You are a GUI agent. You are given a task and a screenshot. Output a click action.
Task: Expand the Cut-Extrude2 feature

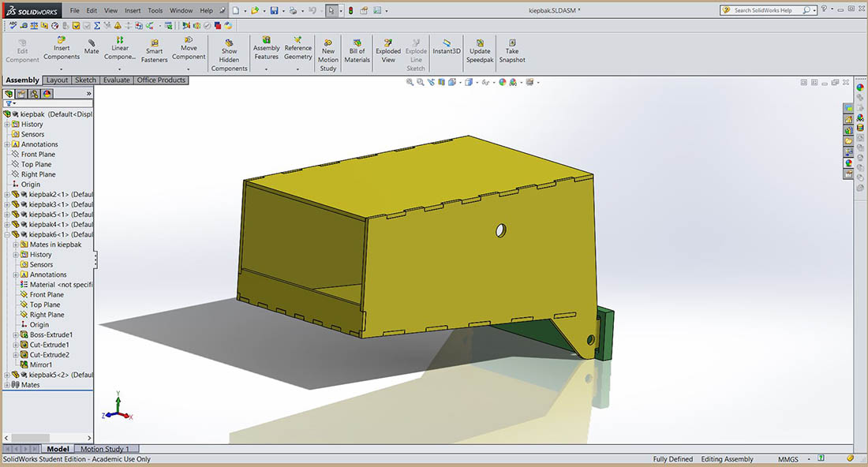[x=16, y=355]
